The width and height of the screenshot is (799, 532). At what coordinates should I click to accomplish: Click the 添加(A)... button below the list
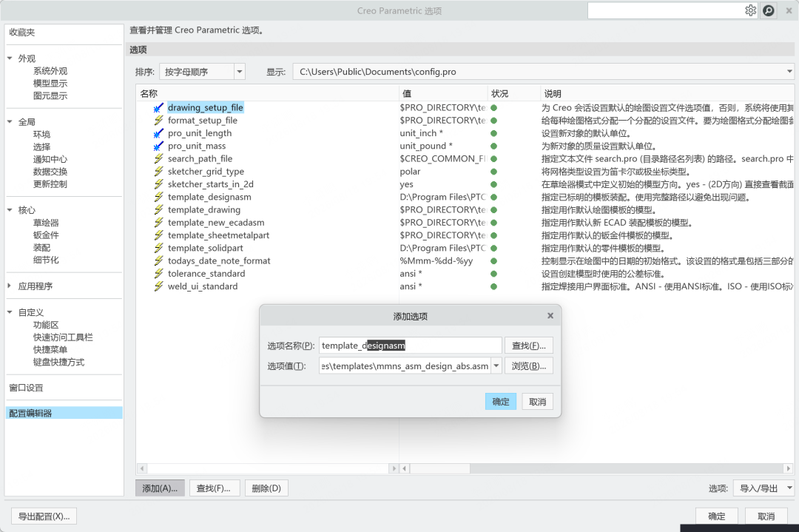(x=160, y=488)
